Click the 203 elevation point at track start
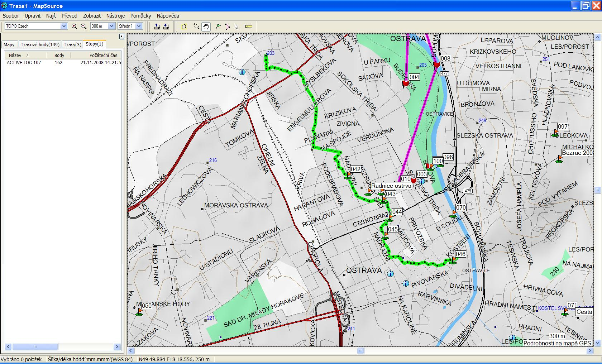This screenshot has height=364, width=602. click(x=271, y=53)
